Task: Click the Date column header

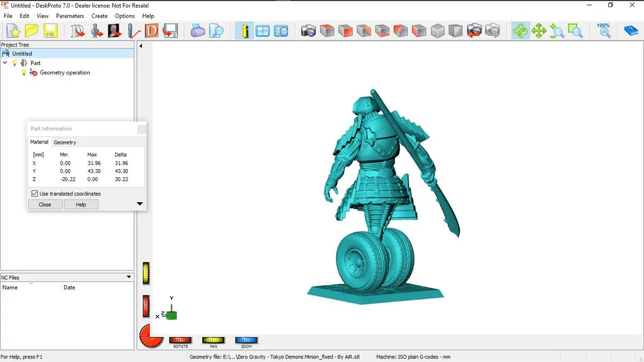Action: 98,287
